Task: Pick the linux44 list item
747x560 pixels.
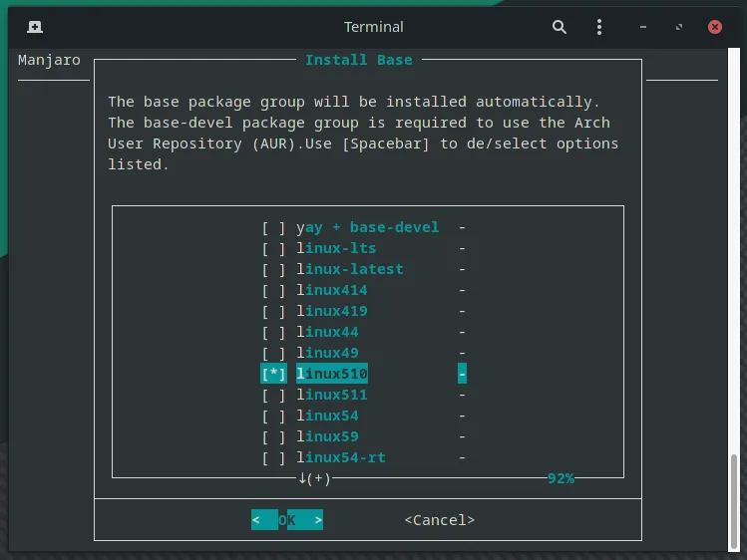Action: click(x=328, y=332)
